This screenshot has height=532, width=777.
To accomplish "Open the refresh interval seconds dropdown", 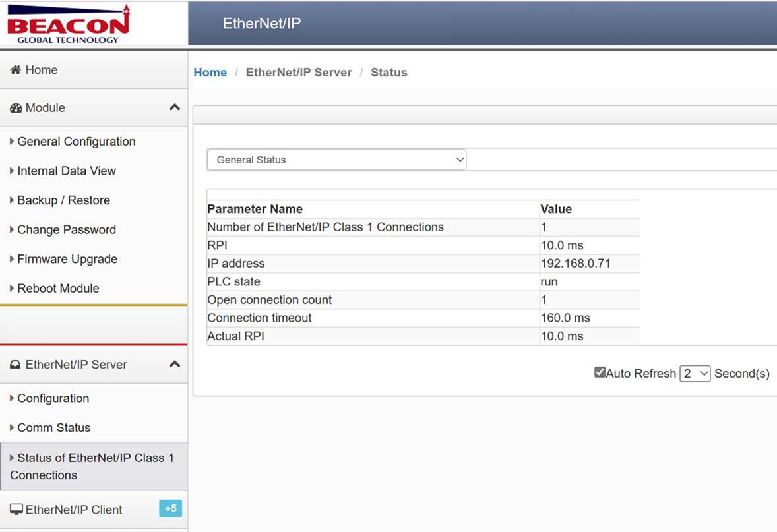I will coord(695,374).
